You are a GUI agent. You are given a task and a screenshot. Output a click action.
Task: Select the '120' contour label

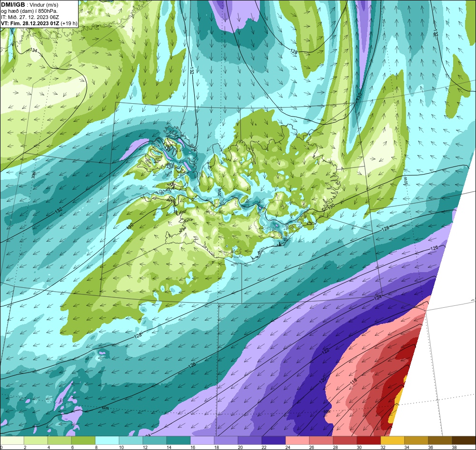click(322, 380)
